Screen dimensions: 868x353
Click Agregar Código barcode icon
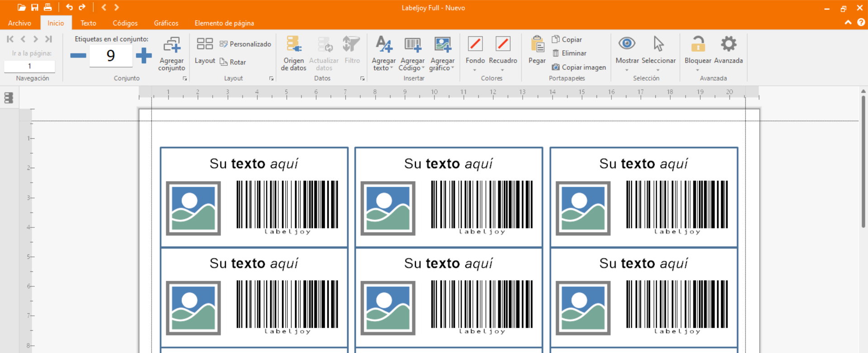412,45
